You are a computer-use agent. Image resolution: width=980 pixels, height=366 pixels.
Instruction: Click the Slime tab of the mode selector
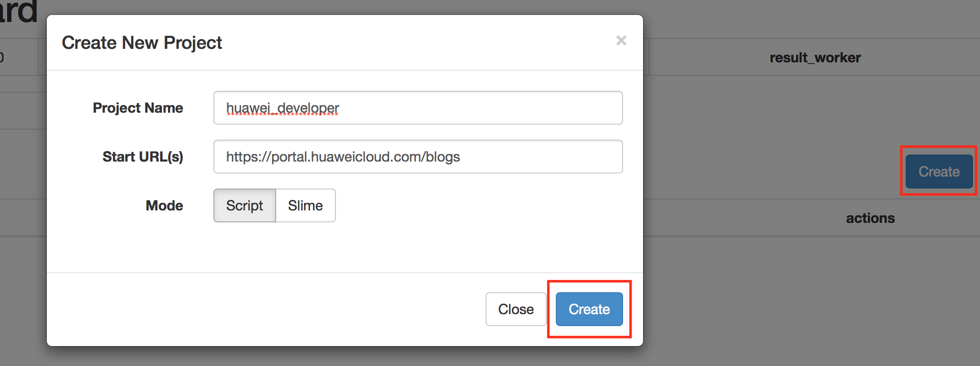(x=306, y=205)
